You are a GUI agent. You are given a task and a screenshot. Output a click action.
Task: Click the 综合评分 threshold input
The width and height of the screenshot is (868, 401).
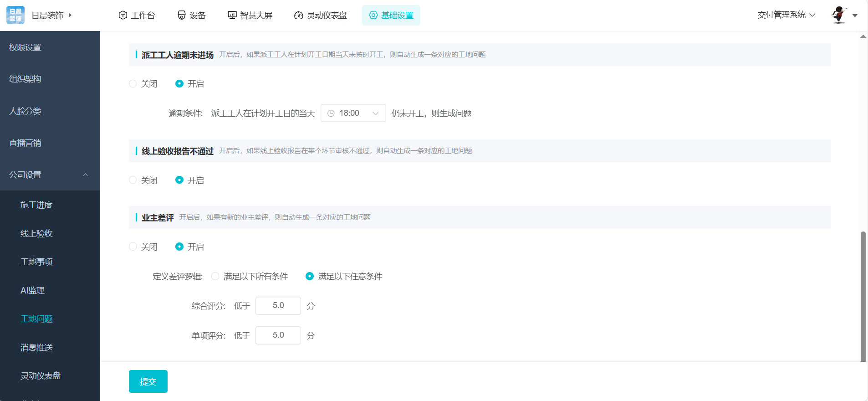coord(278,306)
